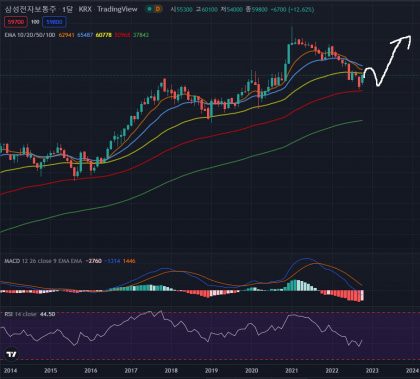420x379 pixels.
Task: Click the 2014 label on time axis
Action: click(x=10, y=371)
